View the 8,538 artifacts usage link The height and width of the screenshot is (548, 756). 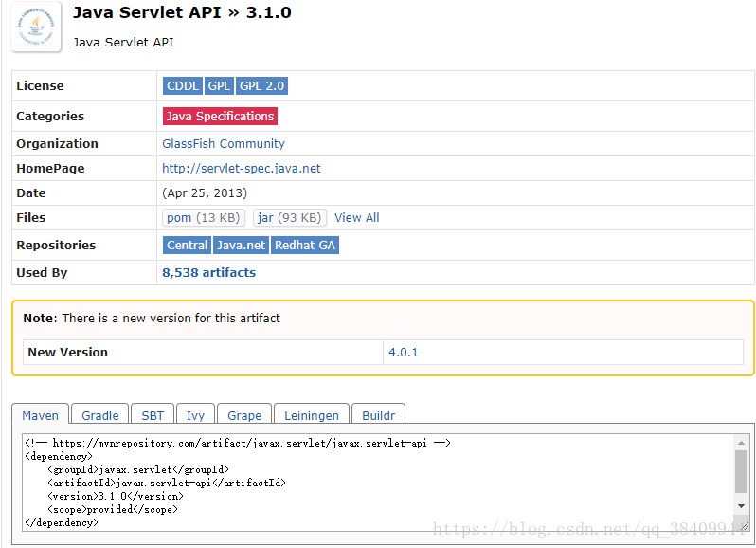pos(208,272)
